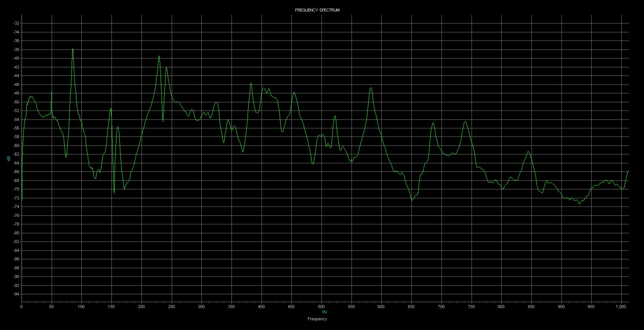Viewport: 644px width, 330px height.
Task: Select the 1,000 Hz x-axis tick label
Action: click(x=621, y=307)
